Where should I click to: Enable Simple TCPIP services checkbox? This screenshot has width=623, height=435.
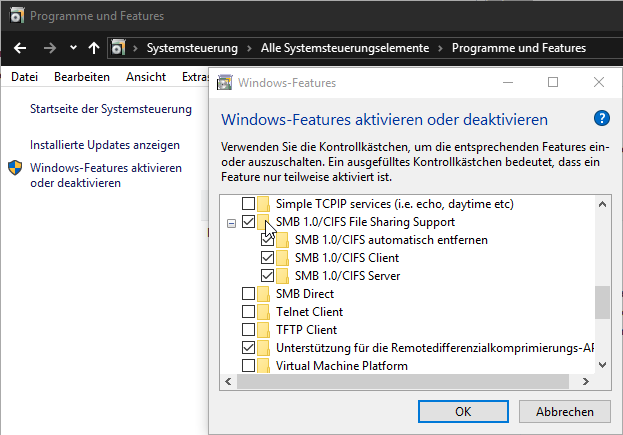[248, 203]
